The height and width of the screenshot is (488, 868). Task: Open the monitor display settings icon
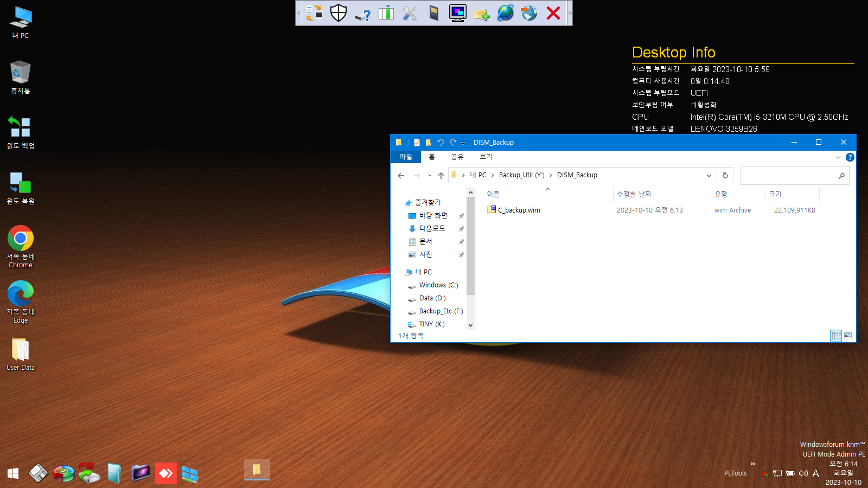pos(458,12)
